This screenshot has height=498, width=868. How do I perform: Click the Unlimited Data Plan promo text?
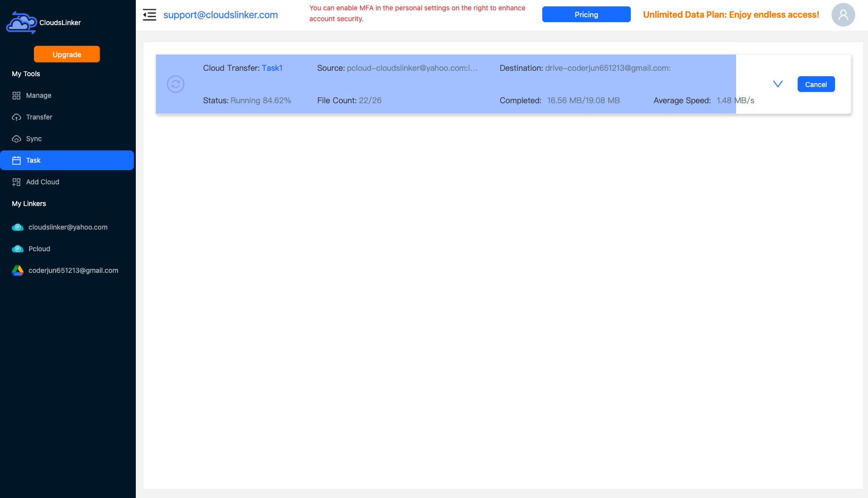pos(731,15)
